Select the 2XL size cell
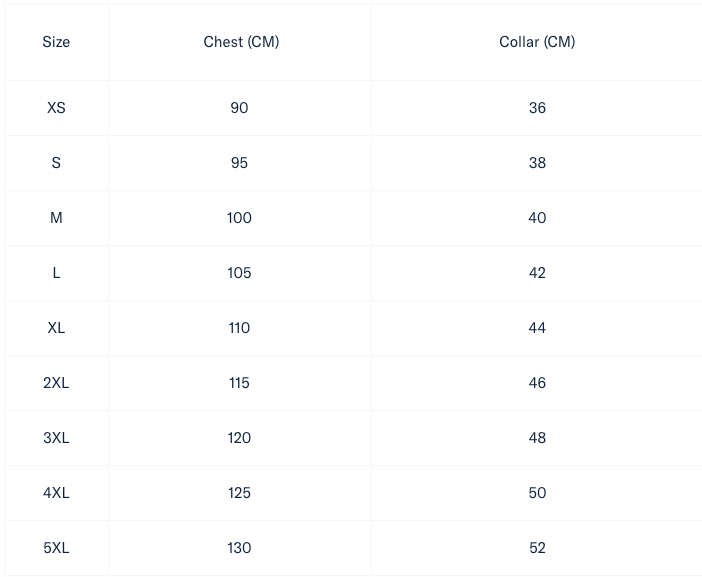702x577 pixels. [x=56, y=383]
